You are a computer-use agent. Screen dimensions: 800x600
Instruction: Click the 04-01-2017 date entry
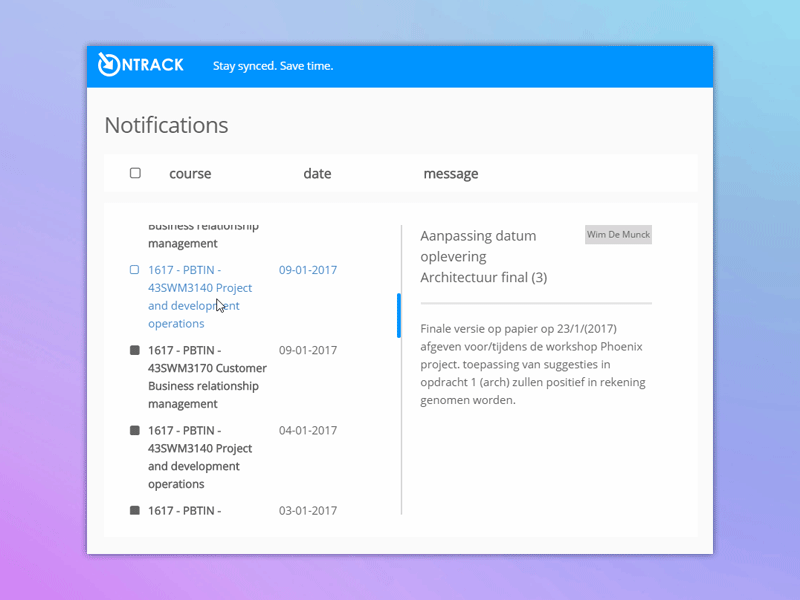pos(308,430)
